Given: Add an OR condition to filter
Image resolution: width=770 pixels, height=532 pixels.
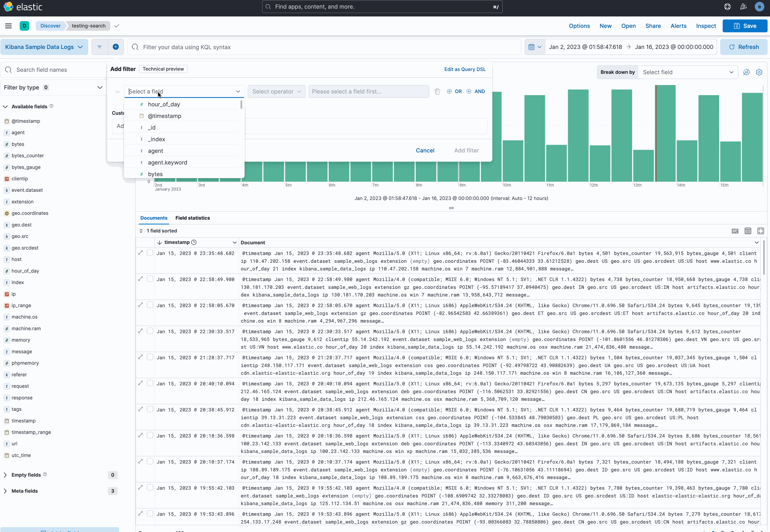Looking at the screenshot, I should point(454,91).
